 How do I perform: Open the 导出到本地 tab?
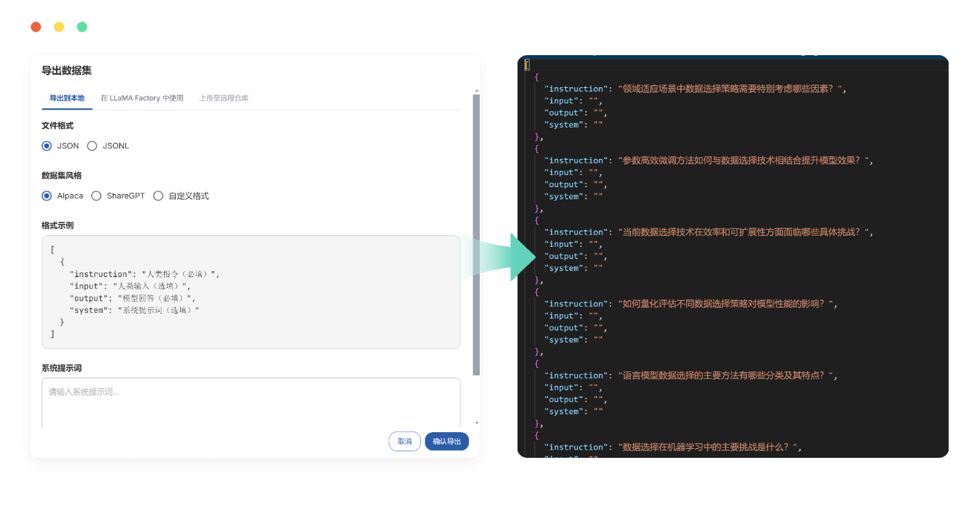pos(67,98)
